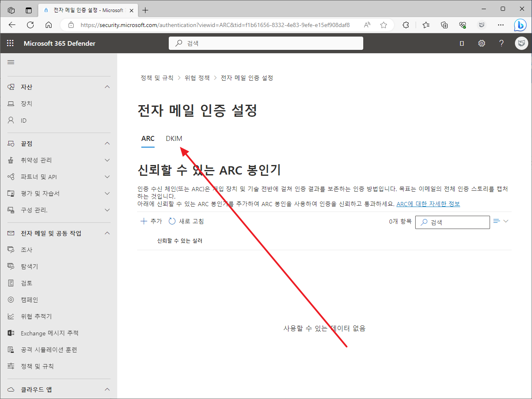The width and height of the screenshot is (532, 399).
Task: Expand the 취약성 관리 menu
Action: (x=107, y=160)
